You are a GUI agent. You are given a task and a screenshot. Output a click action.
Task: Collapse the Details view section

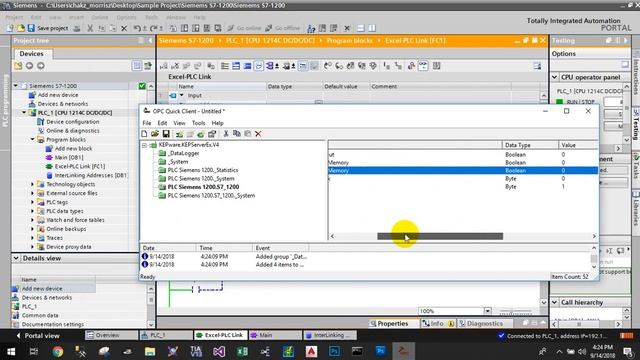coord(16,258)
